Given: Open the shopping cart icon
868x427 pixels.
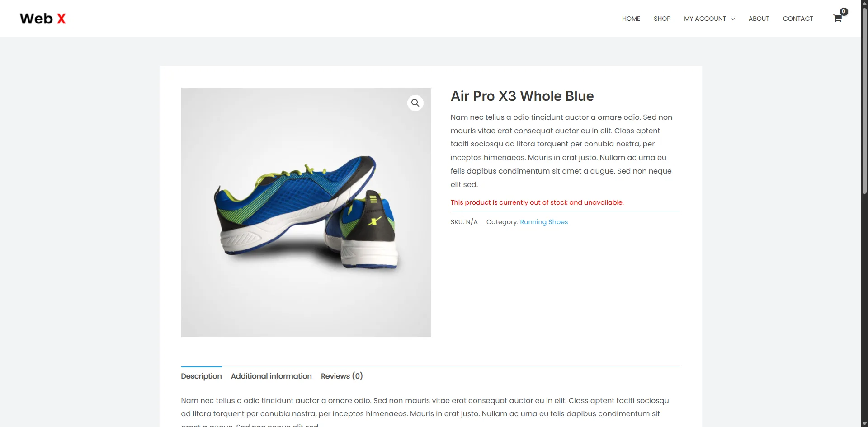Looking at the screenshot, I should [x=837, y=19].
